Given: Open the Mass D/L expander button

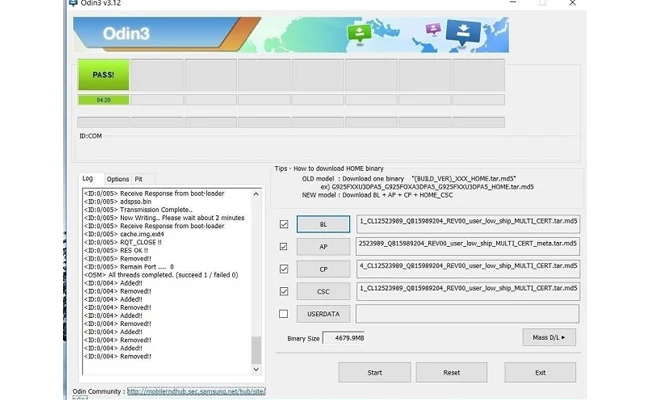Looking at the screenshot, I should click(548, 338).
